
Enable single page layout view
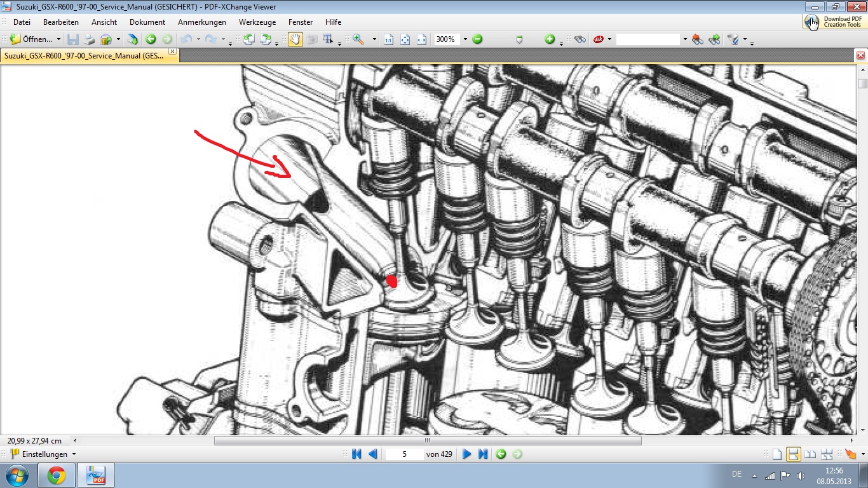[x=776, y=454]
